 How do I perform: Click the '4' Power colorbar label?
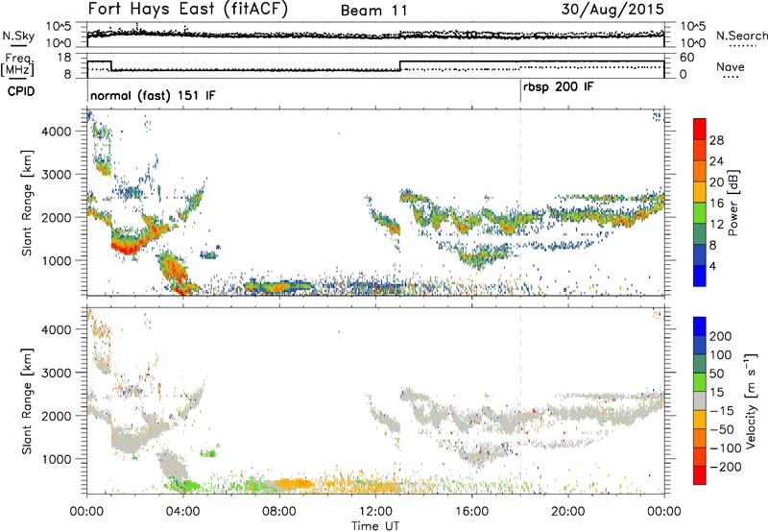[x=712, y=266]
